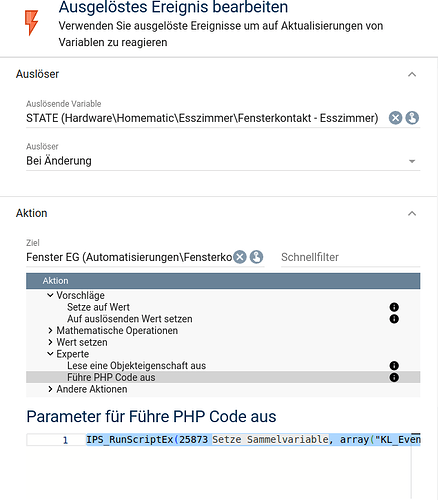The width and height of the screenshot is (438, 500).
Task: Expand Mathematische Operationen group
Action: pyautogui.click(x=50, y=330)
